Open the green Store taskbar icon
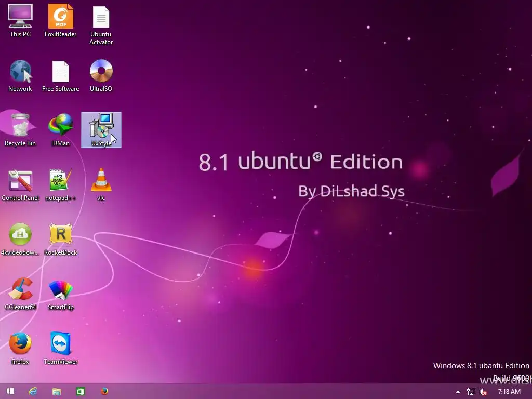 tap(81, 392)
